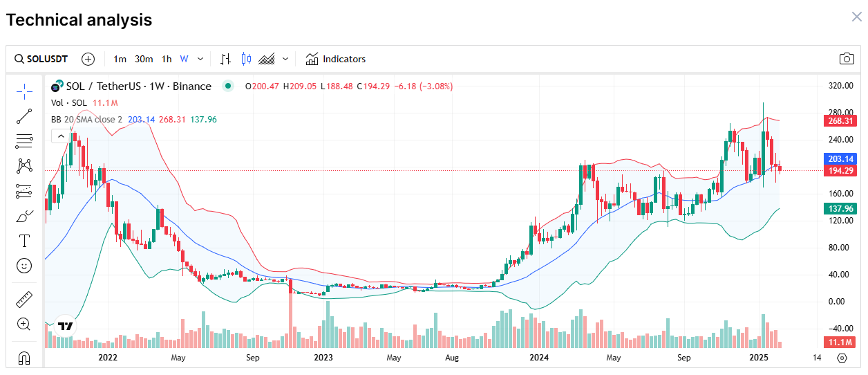Switch to bars chart style
868x375 pixels.
click(x=226, y=59)
